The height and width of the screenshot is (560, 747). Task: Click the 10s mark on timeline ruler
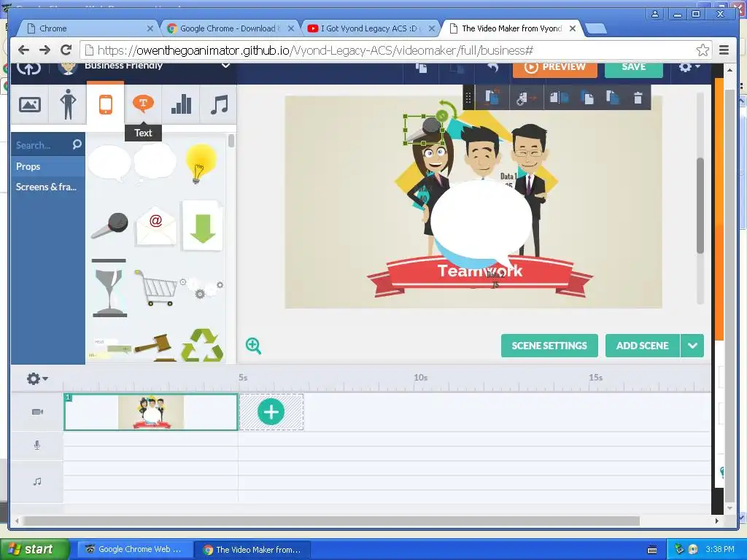[x=420, y=378]
